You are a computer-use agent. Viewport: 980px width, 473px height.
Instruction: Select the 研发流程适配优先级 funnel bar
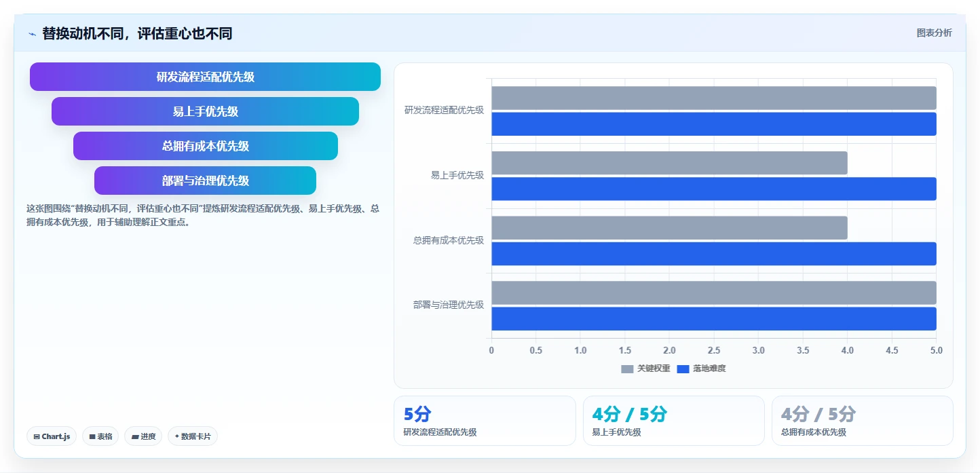pyautogui.click(x=205, y=77)
